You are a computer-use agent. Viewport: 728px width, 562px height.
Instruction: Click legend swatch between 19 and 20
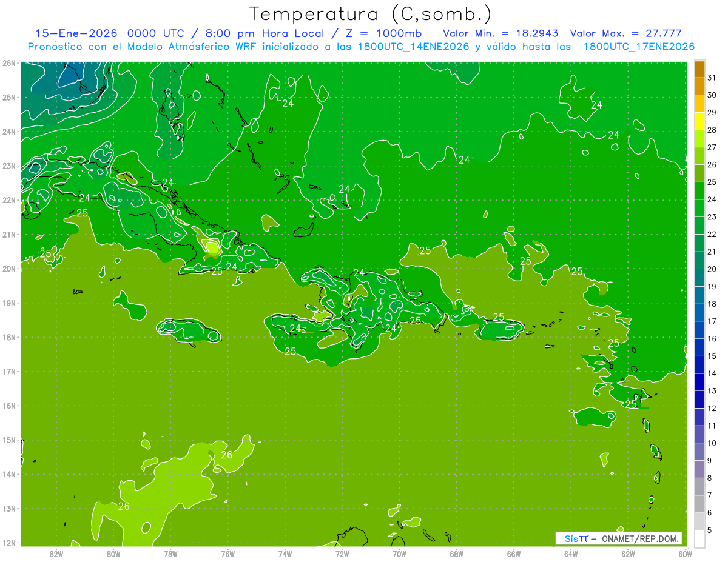point(699,278)
